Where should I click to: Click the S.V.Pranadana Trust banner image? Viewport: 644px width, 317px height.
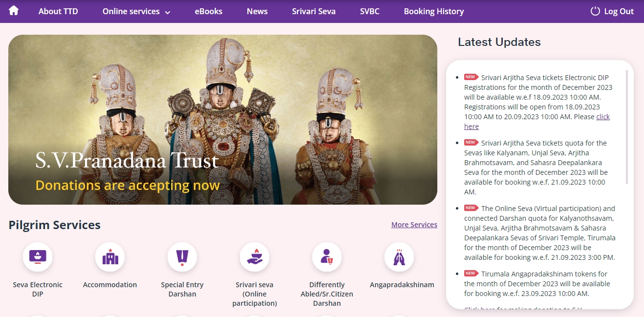click(223, 120)
